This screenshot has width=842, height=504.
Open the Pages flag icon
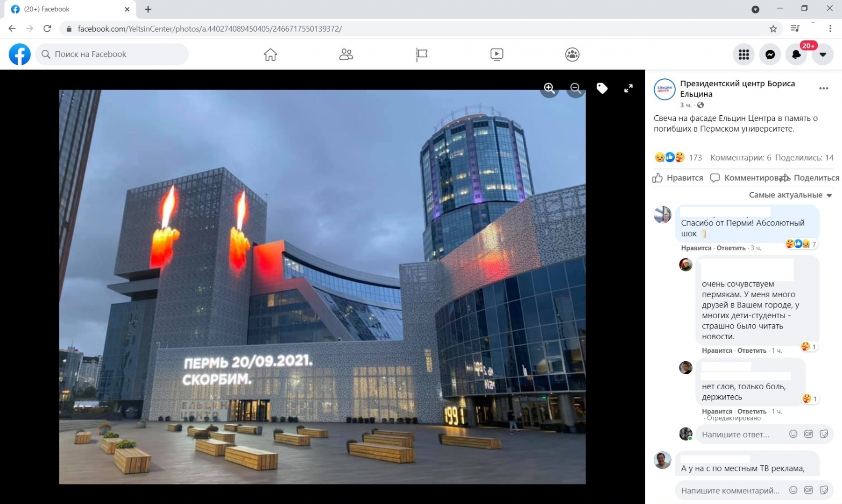pos(421,55)
